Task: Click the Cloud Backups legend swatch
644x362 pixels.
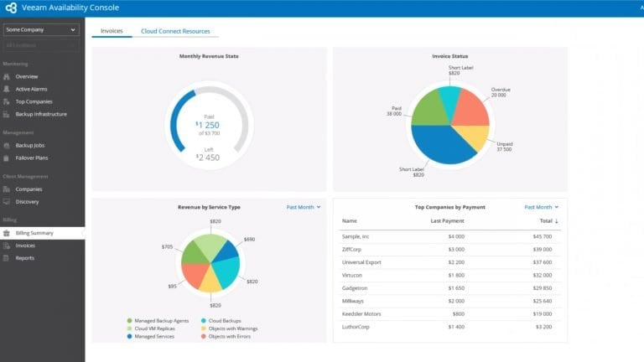Action: [x=203, y=321]
